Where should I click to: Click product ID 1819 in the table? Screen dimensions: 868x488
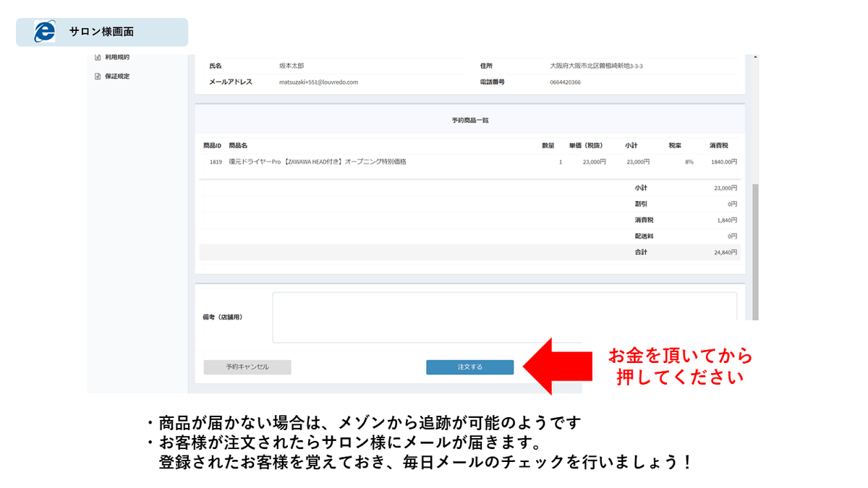click(x=216, y=162)
